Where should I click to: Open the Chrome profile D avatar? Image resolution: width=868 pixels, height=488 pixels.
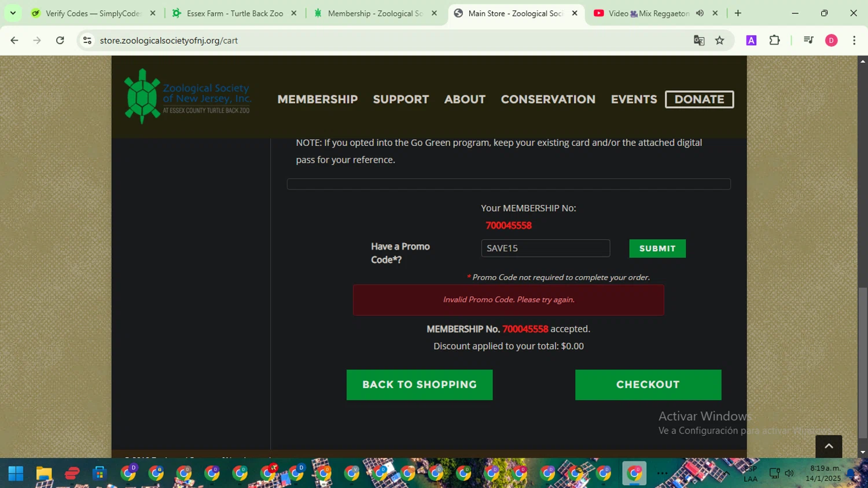pyautogui.click(x=832, y=41)
